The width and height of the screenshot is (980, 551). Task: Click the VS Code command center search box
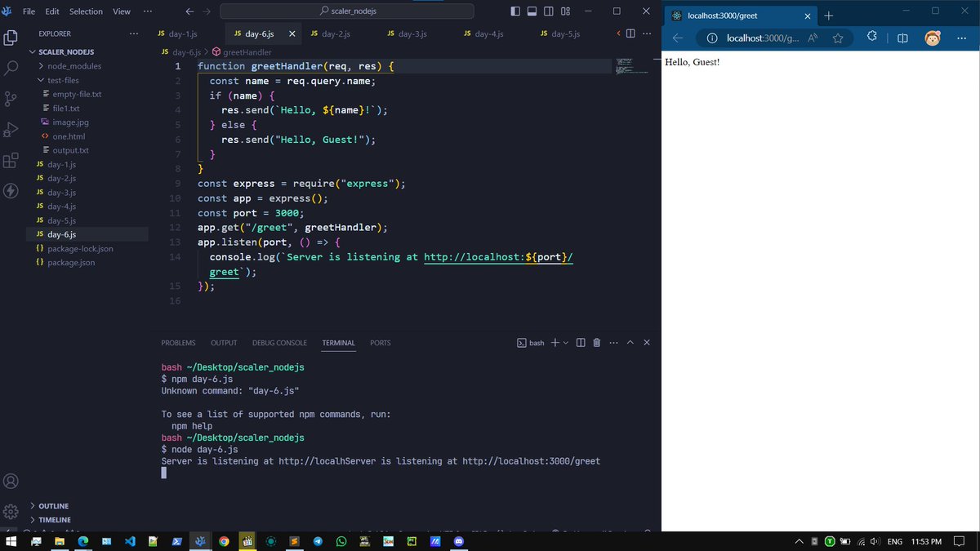[x=347, y=11]
